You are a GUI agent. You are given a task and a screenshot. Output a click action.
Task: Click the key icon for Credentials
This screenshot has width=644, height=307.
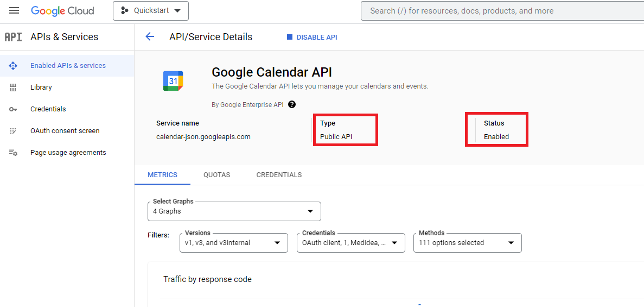pos(12,109)
